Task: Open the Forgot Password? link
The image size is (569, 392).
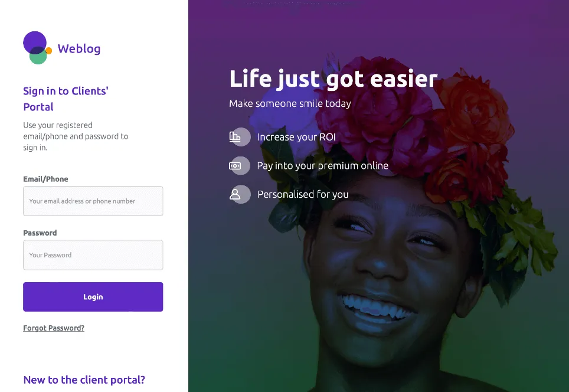Action: point(54,328)
